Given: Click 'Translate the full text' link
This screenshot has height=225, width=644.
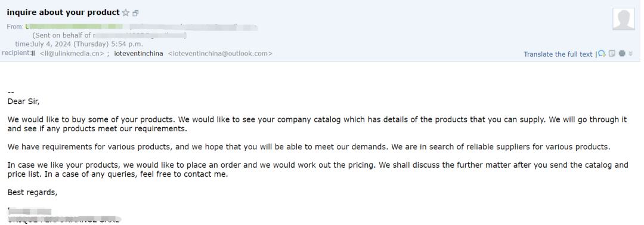Looking at the screenshot, I should 558,54.
